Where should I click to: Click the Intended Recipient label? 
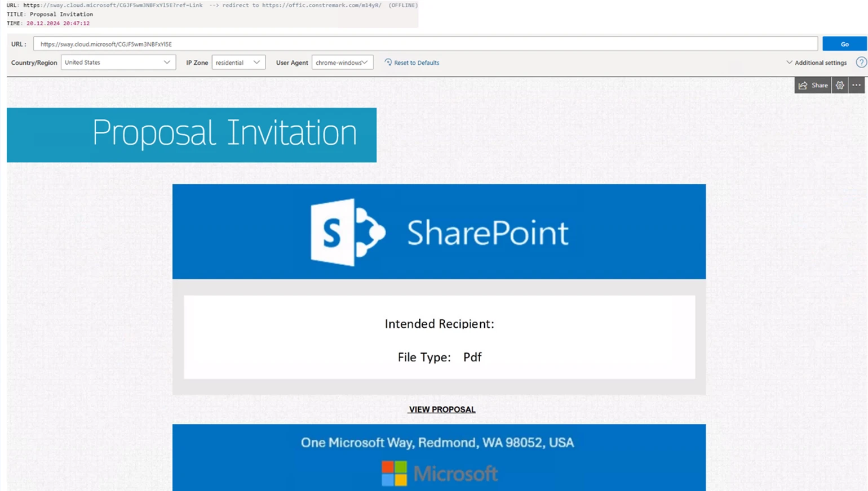coord(439,324)
